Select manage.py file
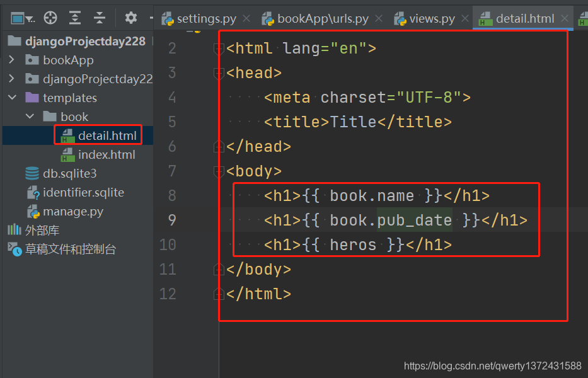The height and width of the screenshot is (378, 588). click(x=65, y=212)
